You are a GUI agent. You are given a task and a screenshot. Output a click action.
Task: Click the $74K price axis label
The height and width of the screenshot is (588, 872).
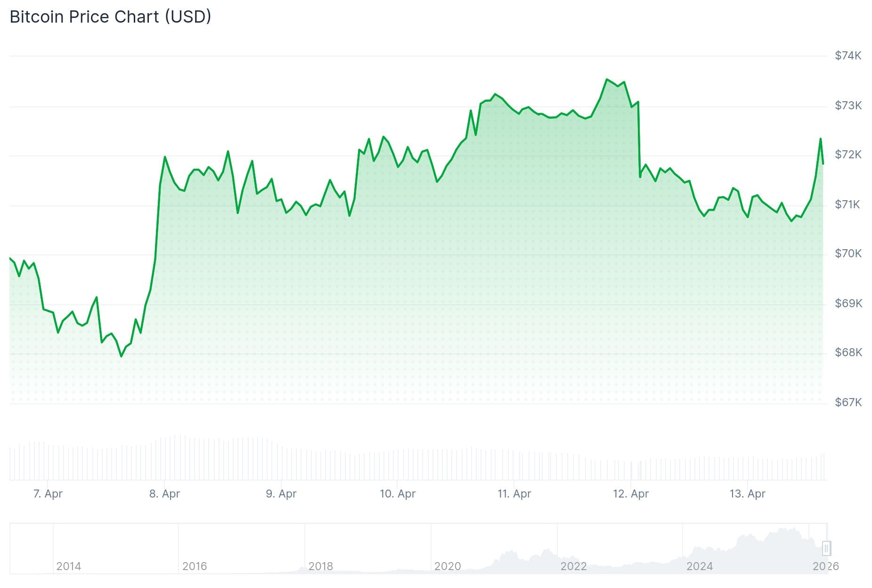pos(848,56)
